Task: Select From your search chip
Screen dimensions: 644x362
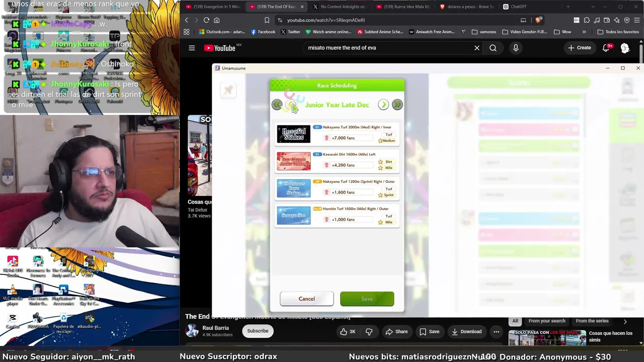Action: (x=547, y=321)
